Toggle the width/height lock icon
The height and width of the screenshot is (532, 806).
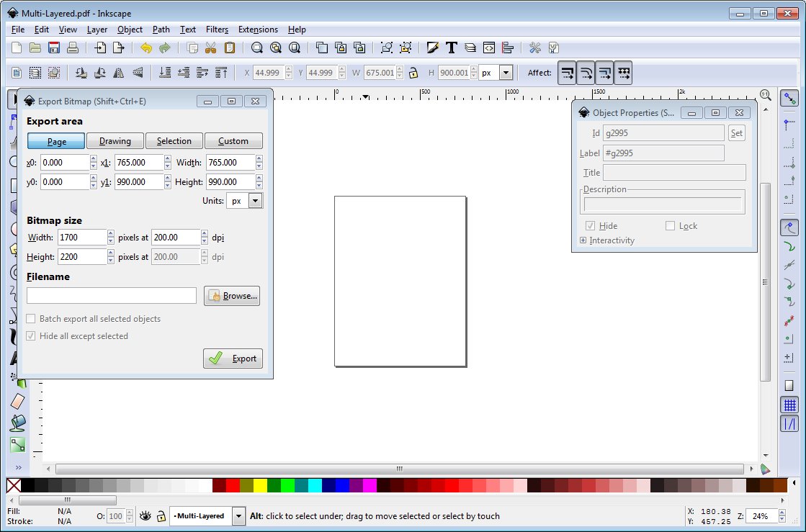pyautogui.click(x=413, y=73)
